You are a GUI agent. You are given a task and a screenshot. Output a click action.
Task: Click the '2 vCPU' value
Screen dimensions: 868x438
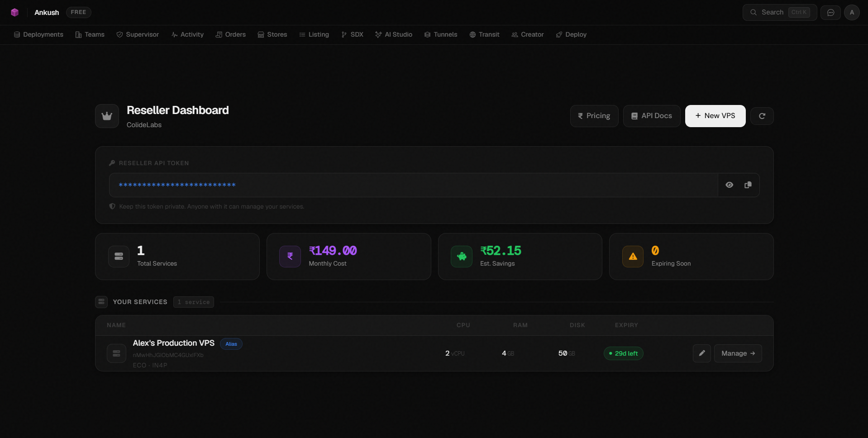coord(455,353)
